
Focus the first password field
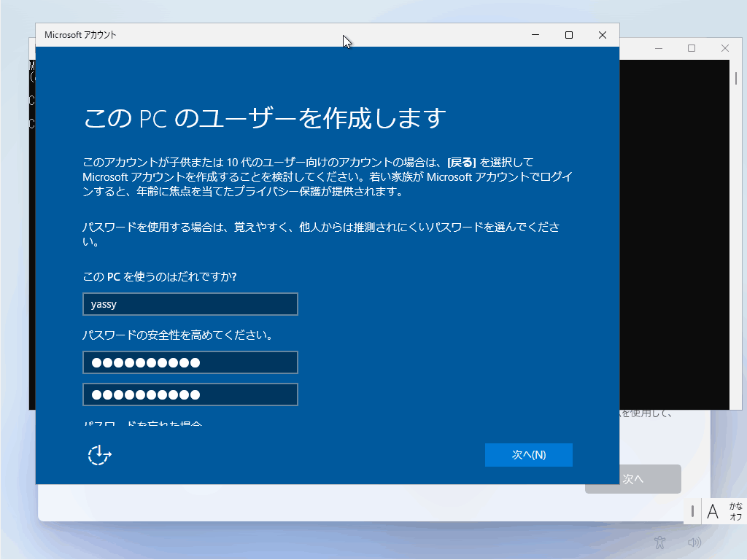190,362
